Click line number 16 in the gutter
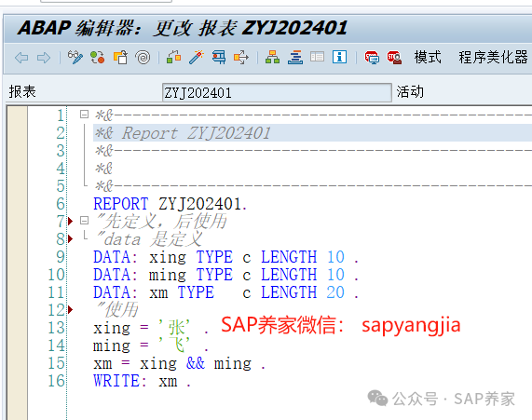The image size is (532, 420). [x=56, y=381]
